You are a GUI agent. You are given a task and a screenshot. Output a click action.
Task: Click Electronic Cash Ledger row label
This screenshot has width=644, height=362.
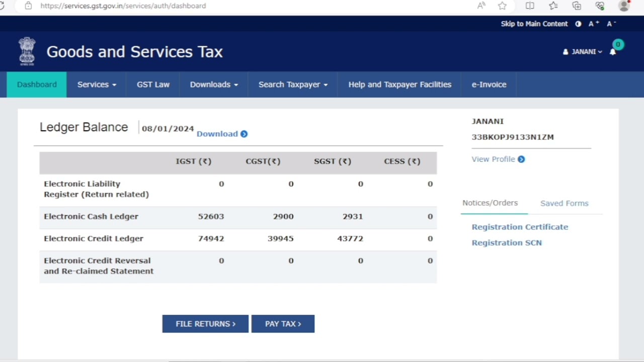pyautogui.click(x=91, y=217)
